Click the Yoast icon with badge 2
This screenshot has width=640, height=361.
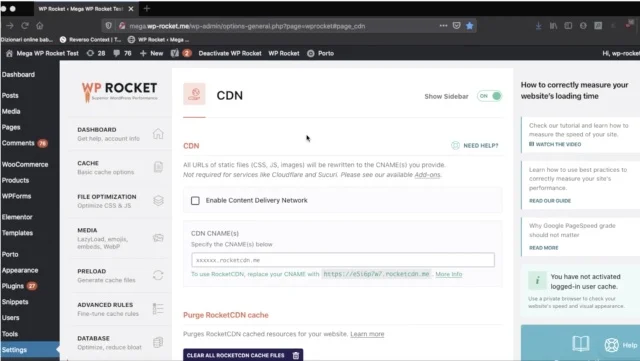(181, 53)
